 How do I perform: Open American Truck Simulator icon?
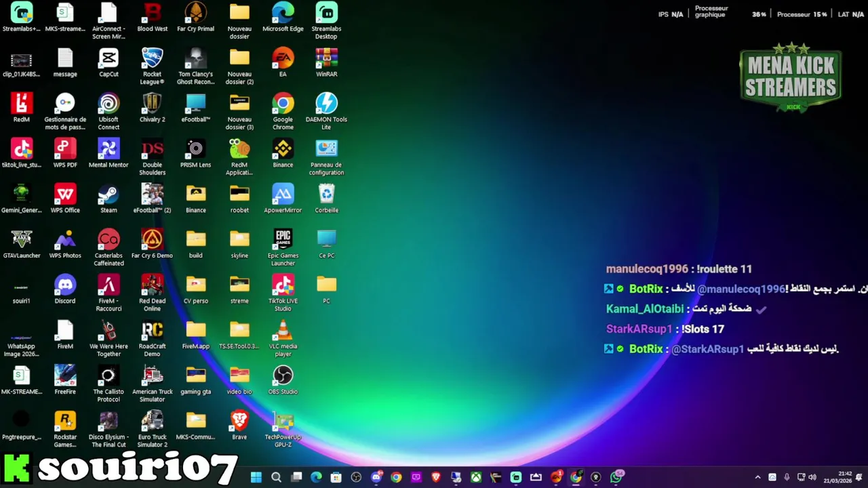point(152,384)
